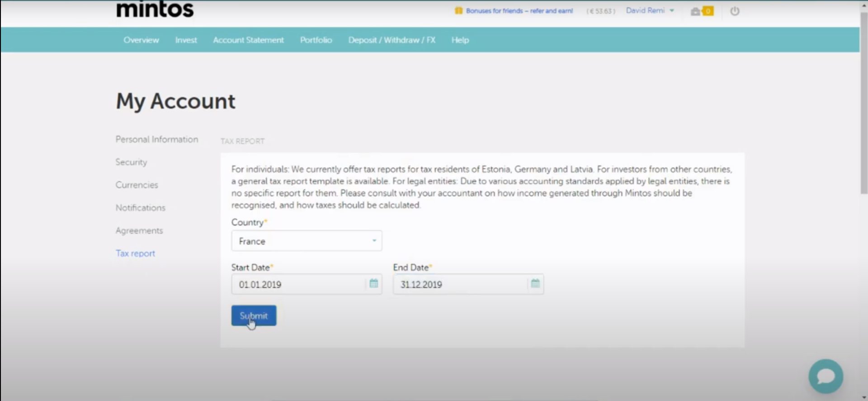The width and height of the screenshot is (868, 401).
Task: Go to the Overview tab
Action: click(x=141, y=40)
